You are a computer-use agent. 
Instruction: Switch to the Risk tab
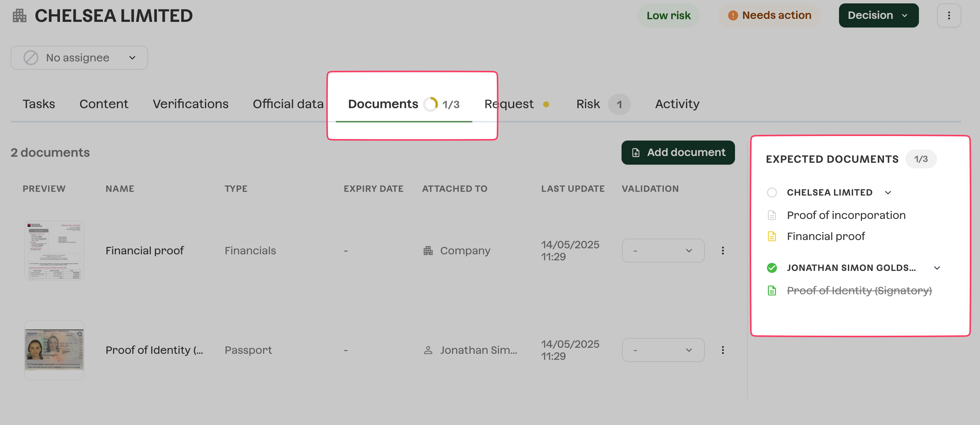588,104
